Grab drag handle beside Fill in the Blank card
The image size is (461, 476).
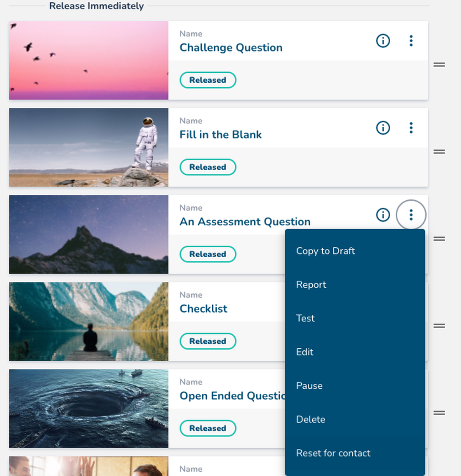tap(439, 152)
